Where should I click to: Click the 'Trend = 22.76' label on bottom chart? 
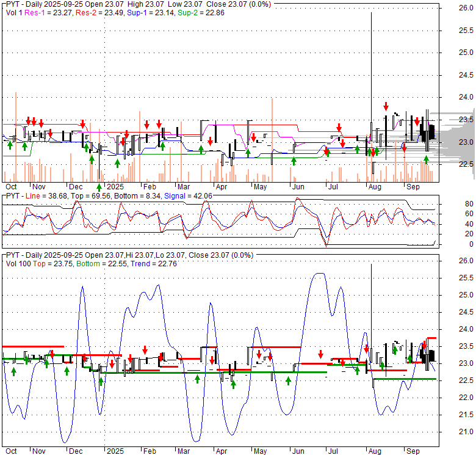click(154, 264)
